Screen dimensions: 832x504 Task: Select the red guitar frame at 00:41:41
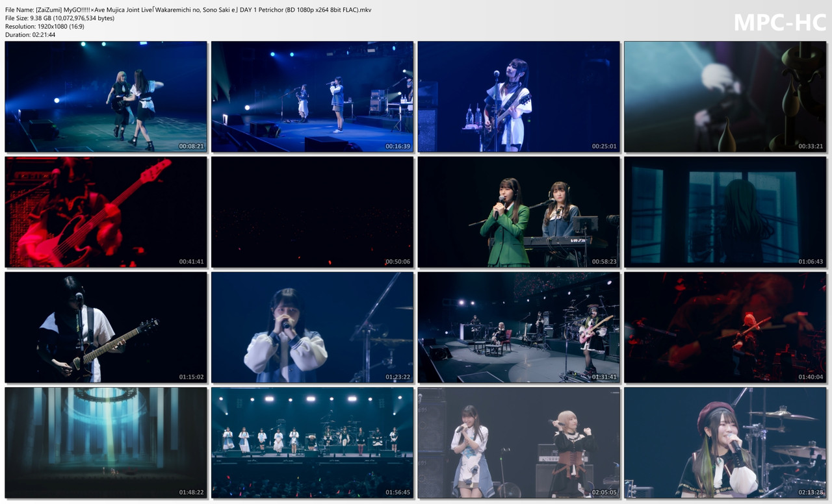(x=106, y=212)
